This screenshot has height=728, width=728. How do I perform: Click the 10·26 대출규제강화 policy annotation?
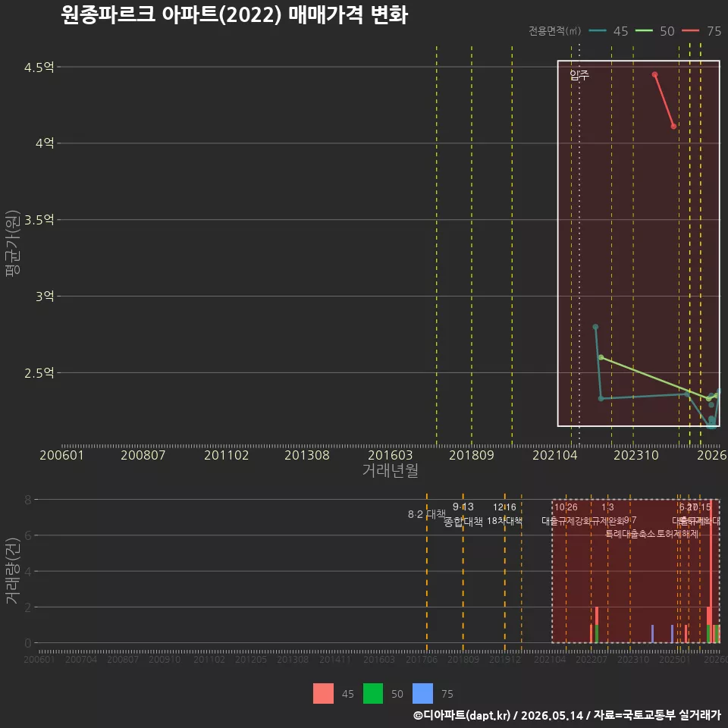pos(566,514)
